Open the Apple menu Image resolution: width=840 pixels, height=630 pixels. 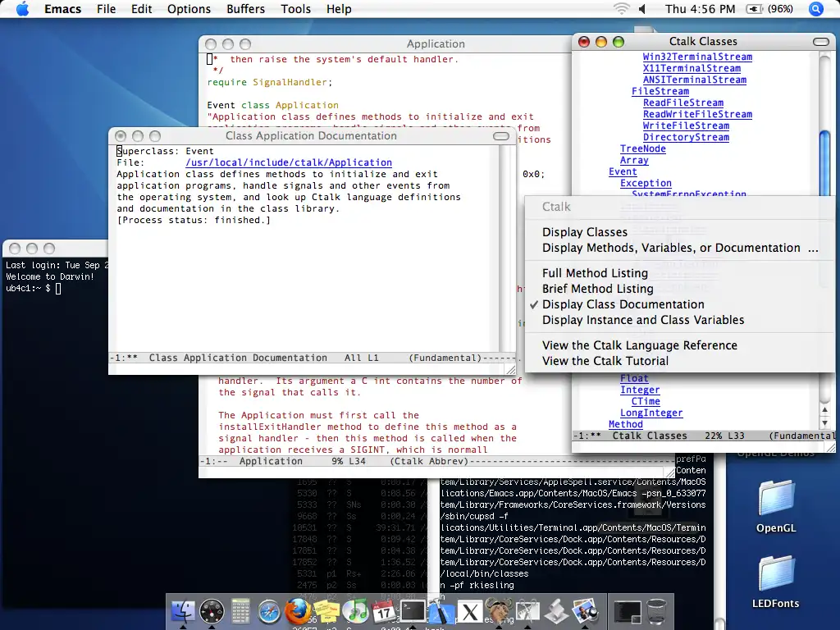click(22, 9)
